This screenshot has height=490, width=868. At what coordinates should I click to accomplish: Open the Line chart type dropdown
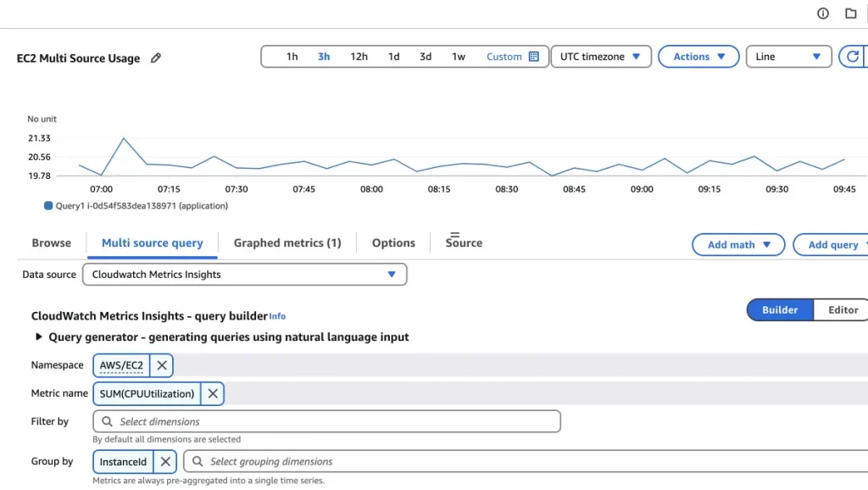pyautogui.click(x=787, y=57)
